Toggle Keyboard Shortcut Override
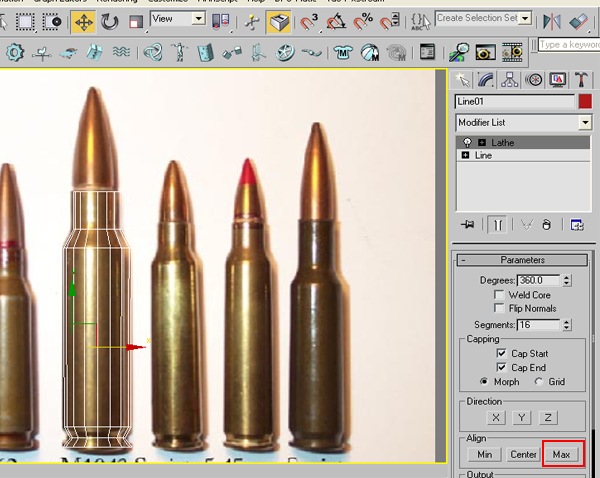Viewport: 600px width, 478px height. [x=279, y=22]
